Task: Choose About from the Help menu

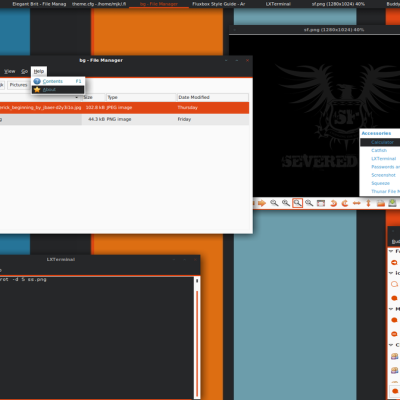Action: 58,89
